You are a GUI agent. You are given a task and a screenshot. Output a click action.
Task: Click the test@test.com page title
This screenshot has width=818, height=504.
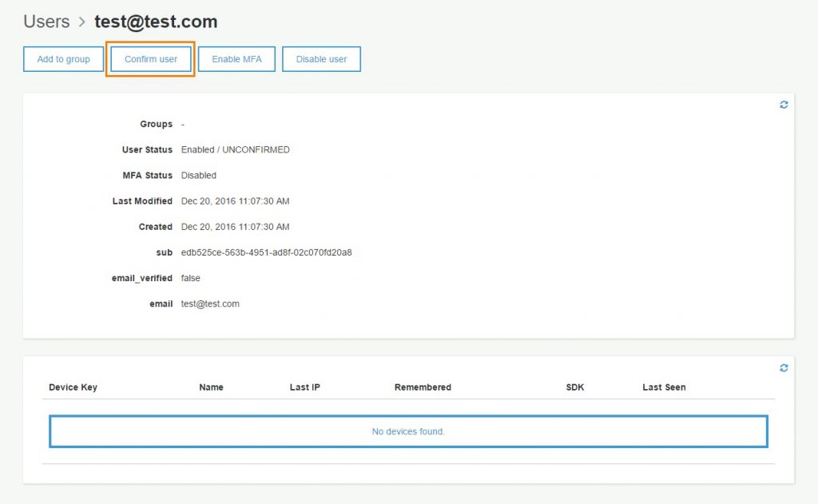pyautogui.click(x=156, y=22)
